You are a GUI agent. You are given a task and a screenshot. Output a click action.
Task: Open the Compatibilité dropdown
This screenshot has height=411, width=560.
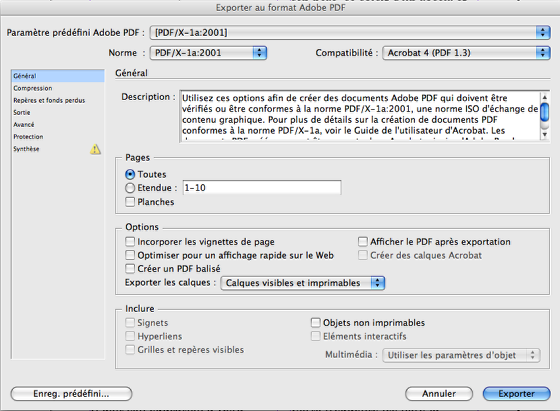[x=466, y=53]
